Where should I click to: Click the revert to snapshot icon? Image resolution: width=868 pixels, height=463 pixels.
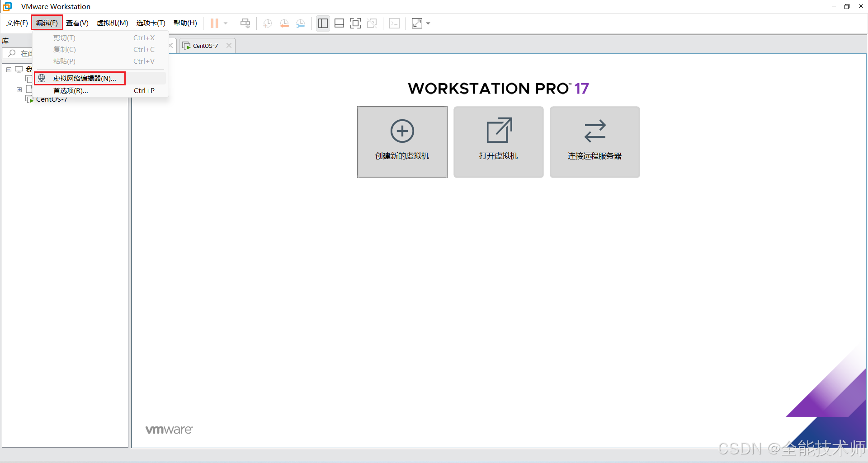coord(284,23)
